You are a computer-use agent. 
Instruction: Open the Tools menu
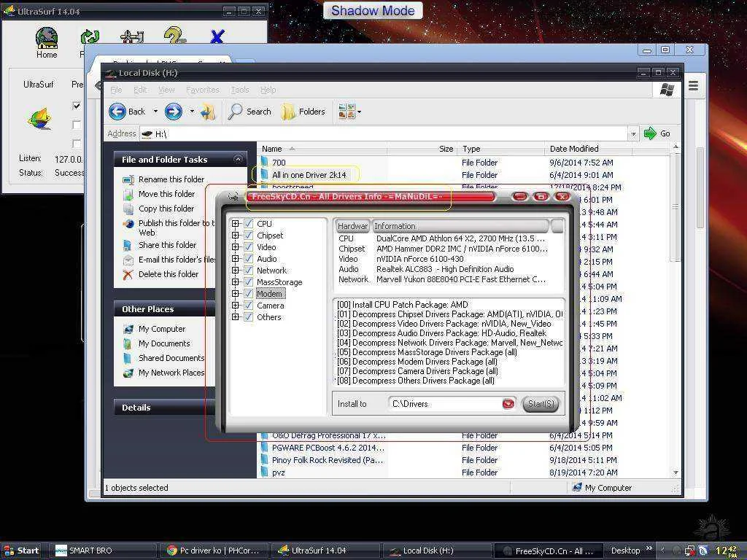click(240, 90)
